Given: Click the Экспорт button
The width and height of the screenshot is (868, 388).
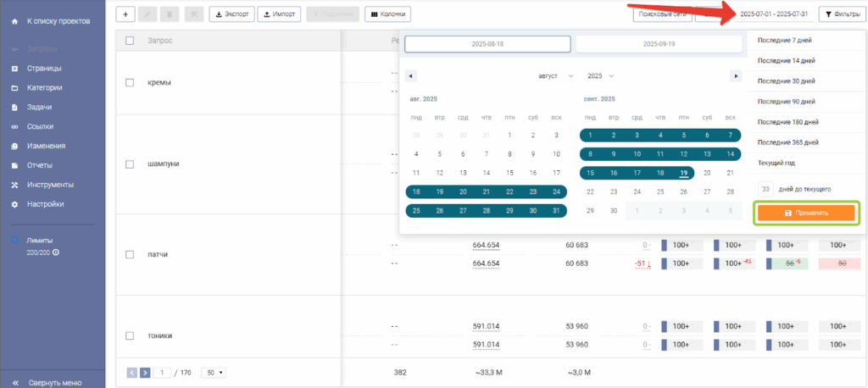Looking at the screenshot, I should tap(231, 14).
